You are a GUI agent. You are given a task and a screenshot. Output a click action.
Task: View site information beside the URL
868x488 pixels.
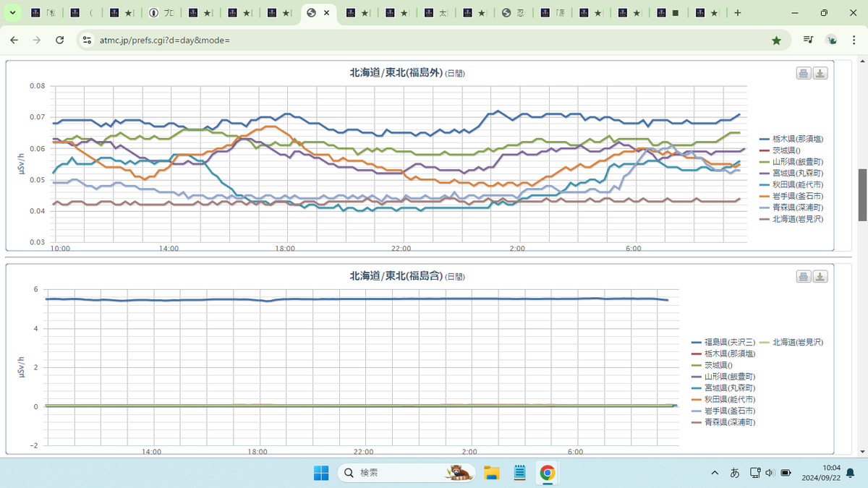click(x=87, y=40)
